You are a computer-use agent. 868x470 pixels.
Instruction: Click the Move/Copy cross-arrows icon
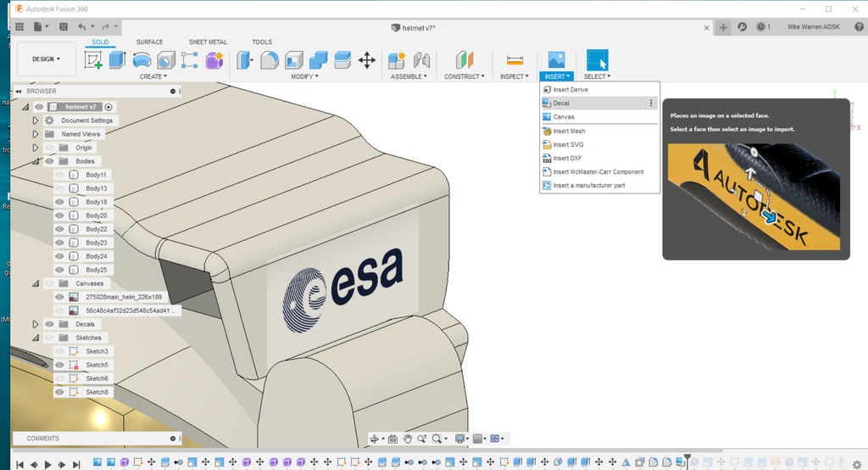367,60
